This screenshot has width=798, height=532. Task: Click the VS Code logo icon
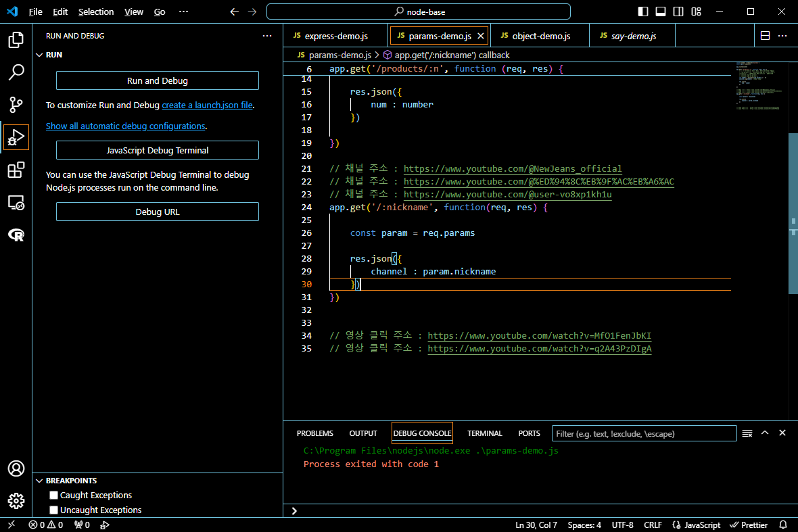[x=12, y=11]
